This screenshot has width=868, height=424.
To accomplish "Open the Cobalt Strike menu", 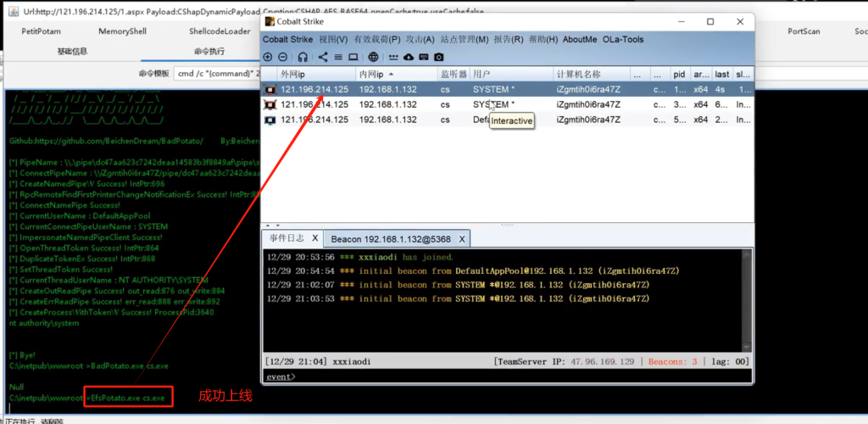I will (288, 39).
